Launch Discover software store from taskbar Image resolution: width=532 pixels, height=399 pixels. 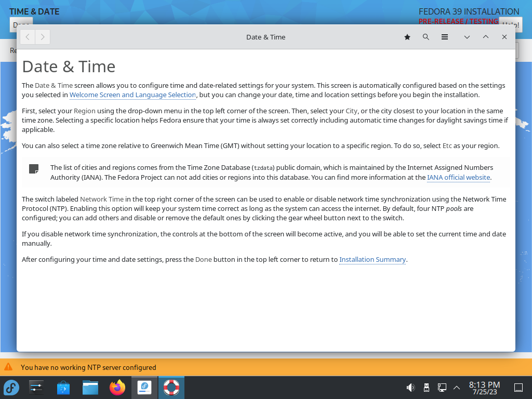click(63, 388)
